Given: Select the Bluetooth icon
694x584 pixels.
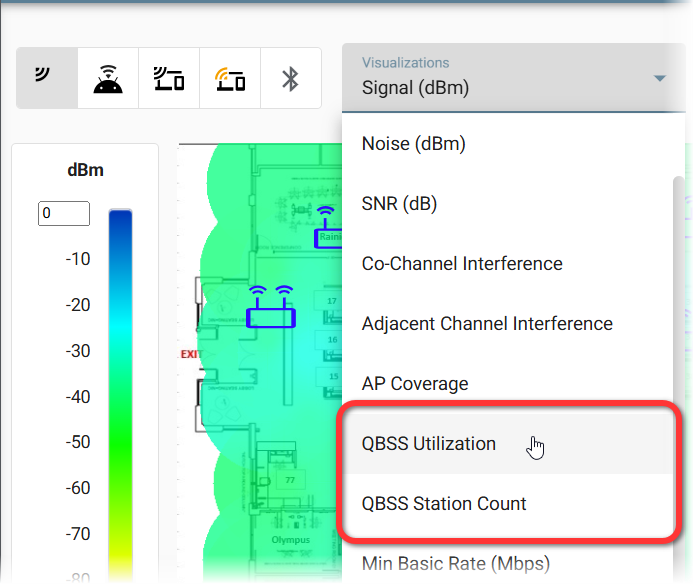Looking at the screenshot, I should (290, 78).
